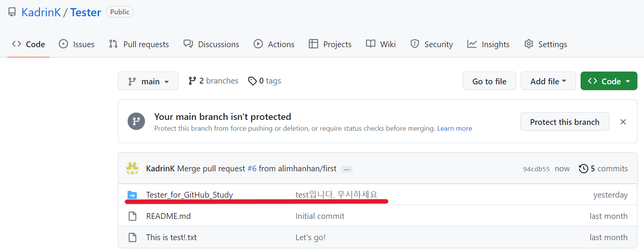The image size is (644, 251).
Task: Click the folder icon for Tester_for_GitHub_Study
Action: click(132, 195)
